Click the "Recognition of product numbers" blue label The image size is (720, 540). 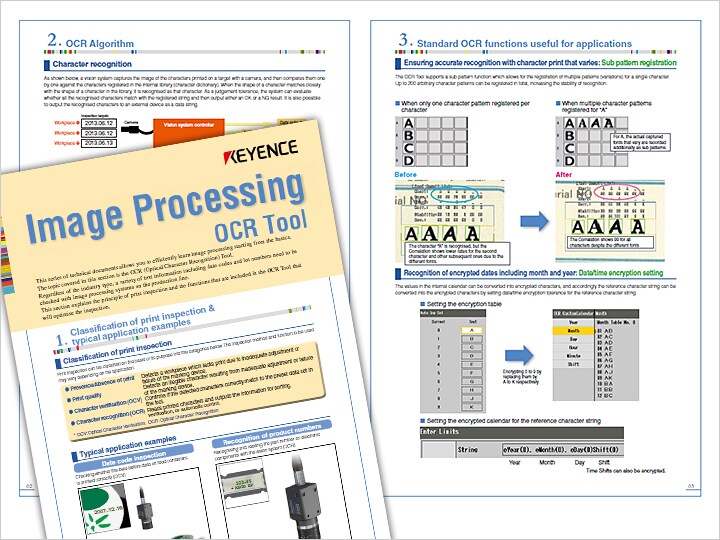click(x=272, y=434)
